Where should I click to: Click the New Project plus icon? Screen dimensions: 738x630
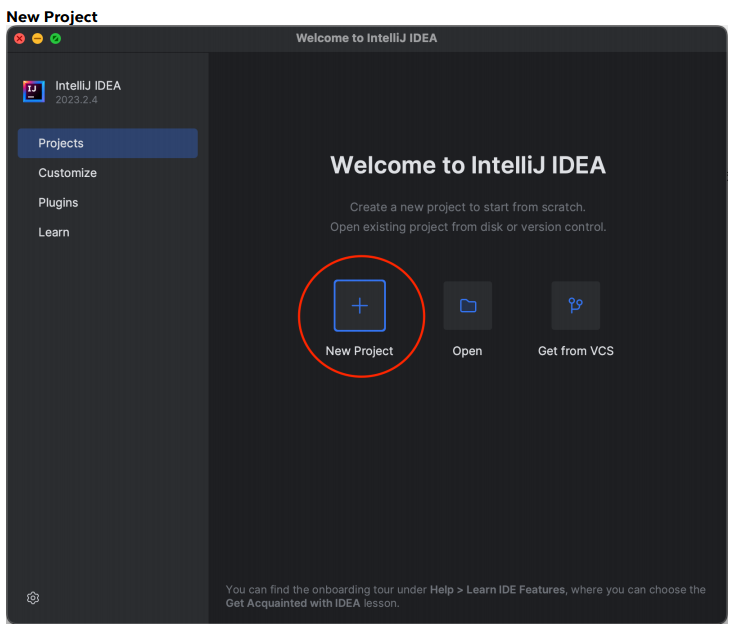pos(360,306)
